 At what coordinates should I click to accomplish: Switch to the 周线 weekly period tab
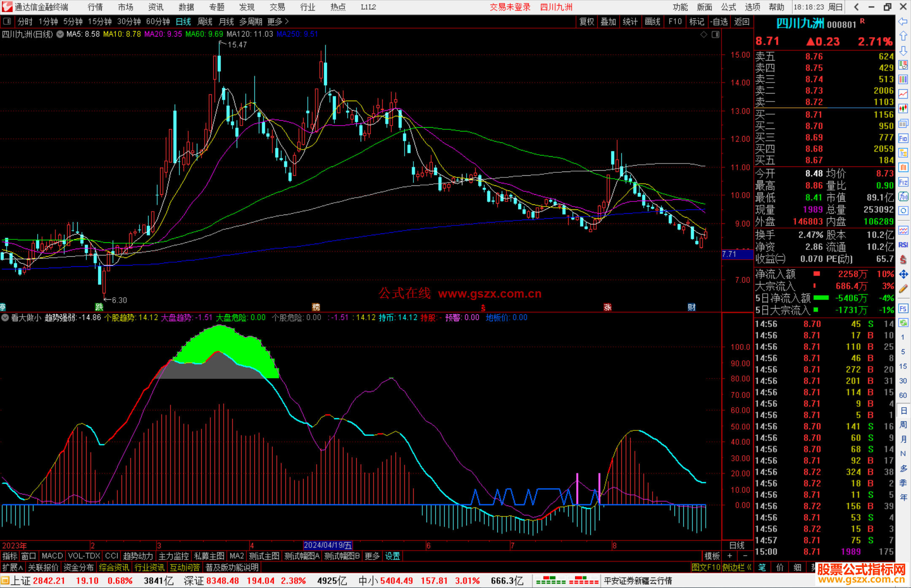(x=205, y=21)
